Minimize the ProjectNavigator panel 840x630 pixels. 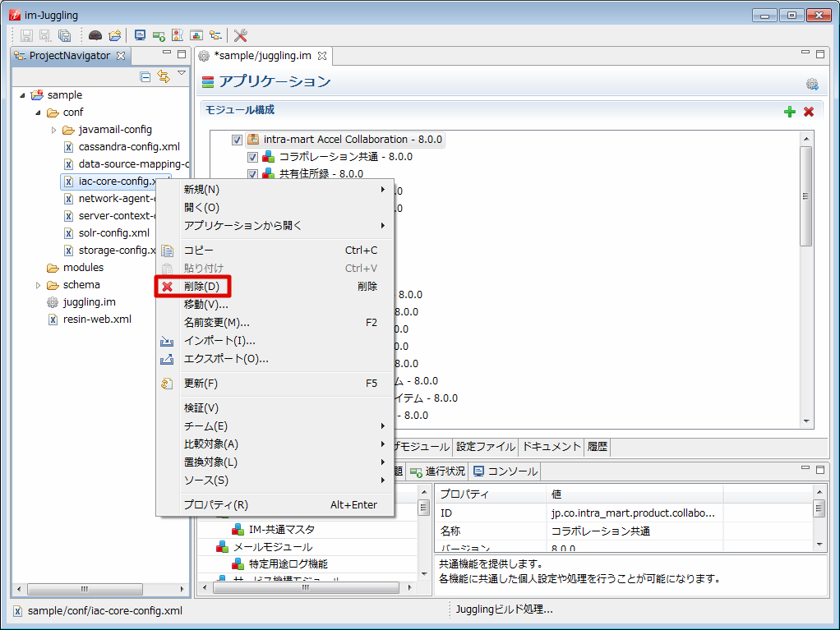[167, 53]
